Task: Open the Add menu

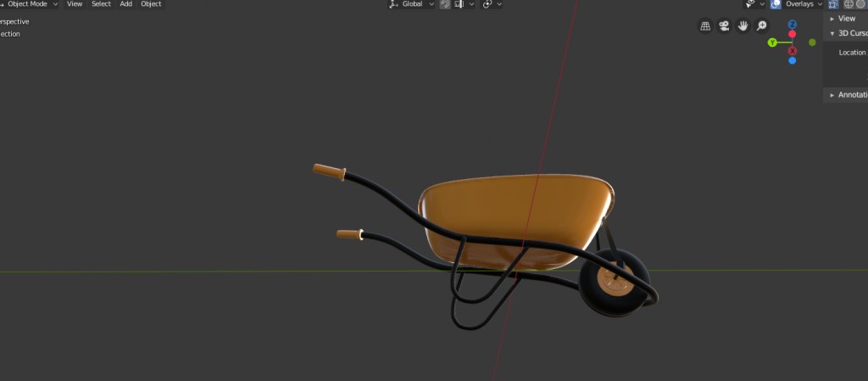Action: 125,4
